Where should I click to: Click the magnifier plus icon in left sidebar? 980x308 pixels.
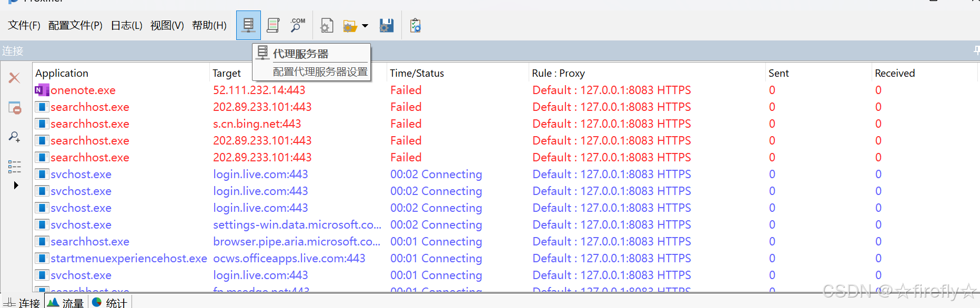15,137
